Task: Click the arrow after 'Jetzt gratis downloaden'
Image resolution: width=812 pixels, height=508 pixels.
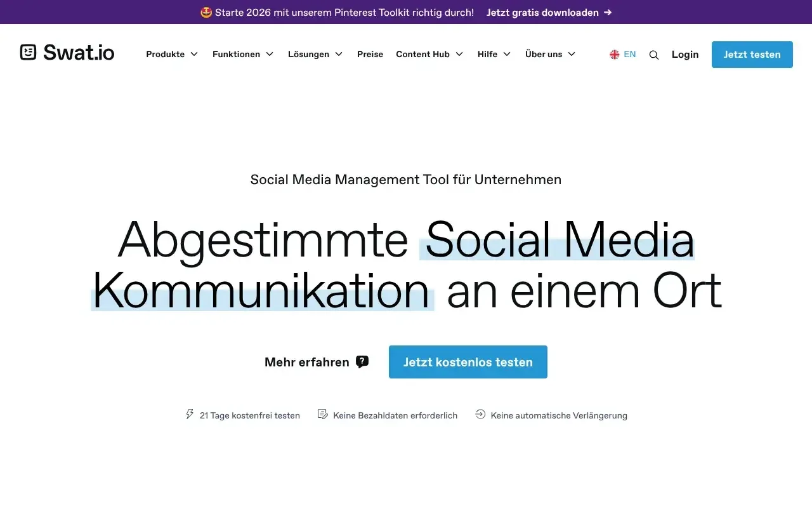Action: pyautogui.click(x=608, y=12)
